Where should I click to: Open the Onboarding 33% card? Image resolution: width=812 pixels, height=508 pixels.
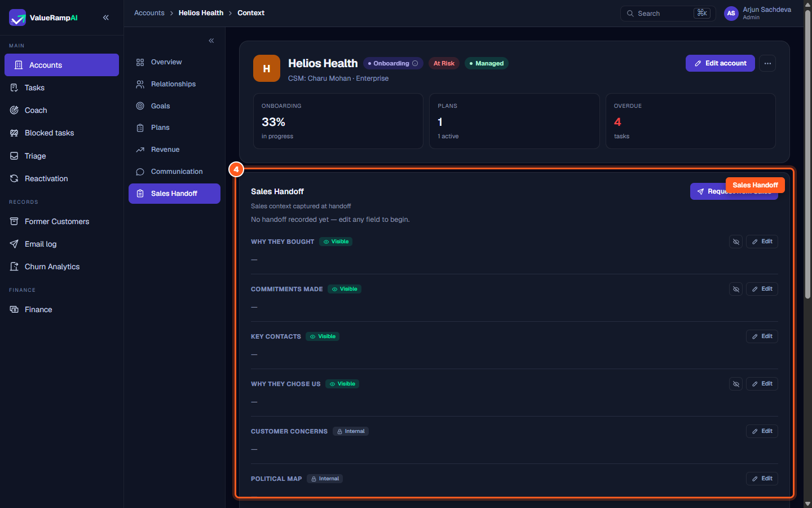point(338,121)
